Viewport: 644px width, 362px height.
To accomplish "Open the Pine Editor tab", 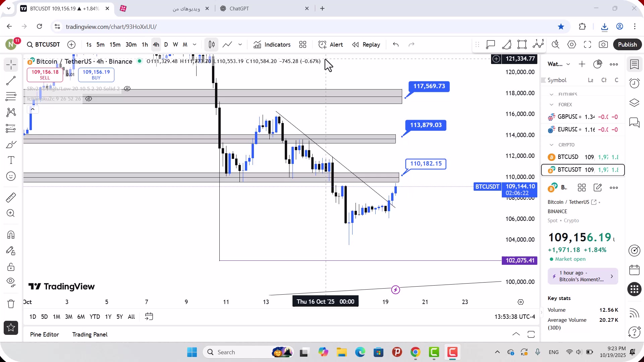I will (x=45, y=335).
